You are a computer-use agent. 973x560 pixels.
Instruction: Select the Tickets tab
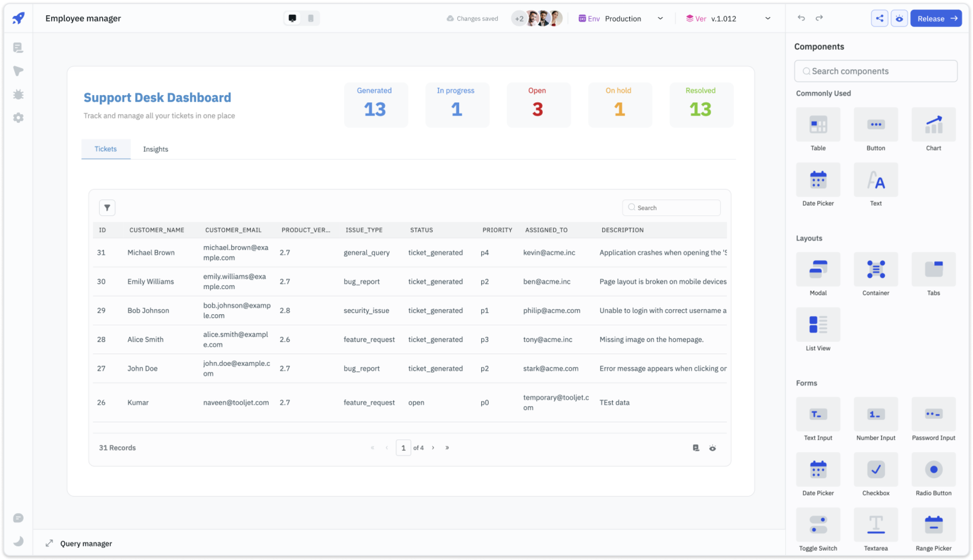click(x=105, y=149)
